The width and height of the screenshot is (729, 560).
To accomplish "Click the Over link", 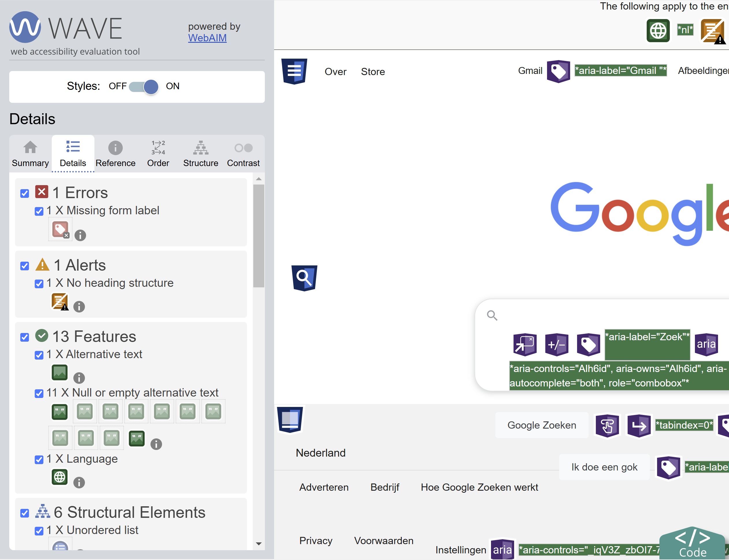I will [335, 72].
